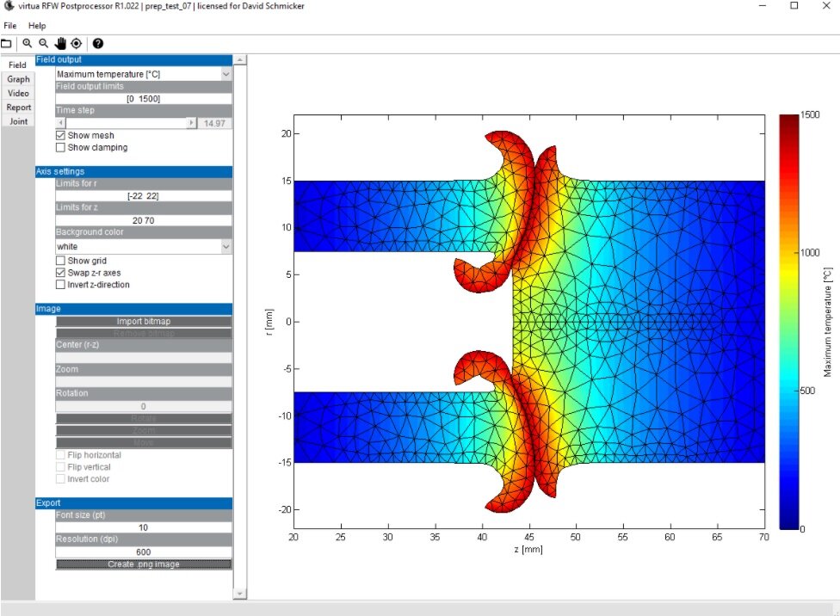
Task: Enable the Show clamping checkbox
Action: [60, 147]
